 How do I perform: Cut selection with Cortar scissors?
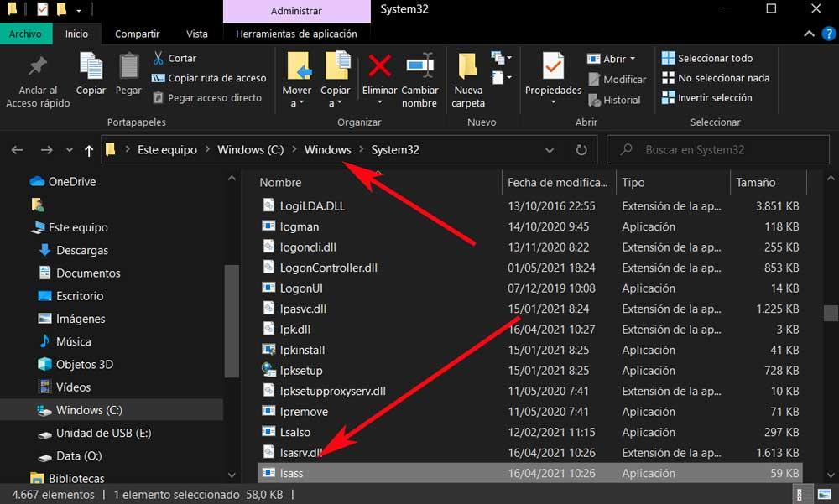tap(175, 58)
